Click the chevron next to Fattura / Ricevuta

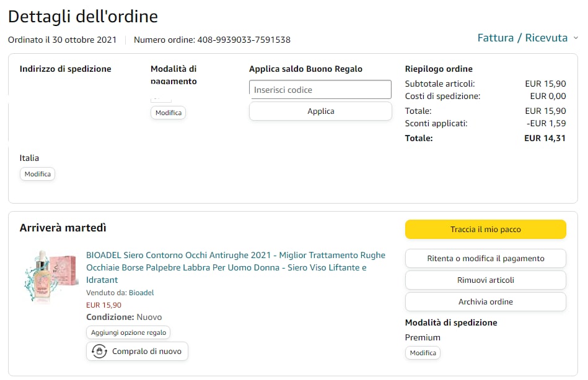click(x=576, y=38)
